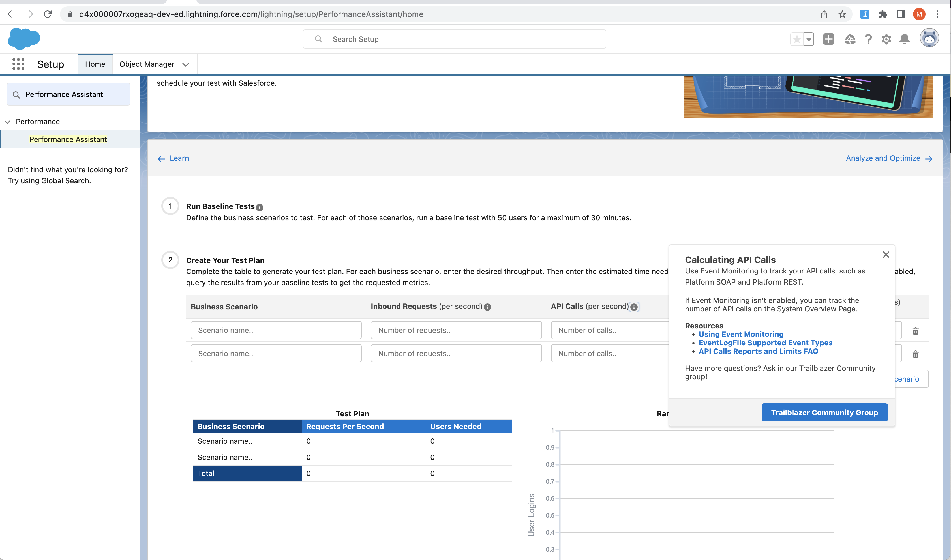The height and width of the screenshot is (560, 951).
Task: Reload the page with refresh icon
Action: pos(48,14)
